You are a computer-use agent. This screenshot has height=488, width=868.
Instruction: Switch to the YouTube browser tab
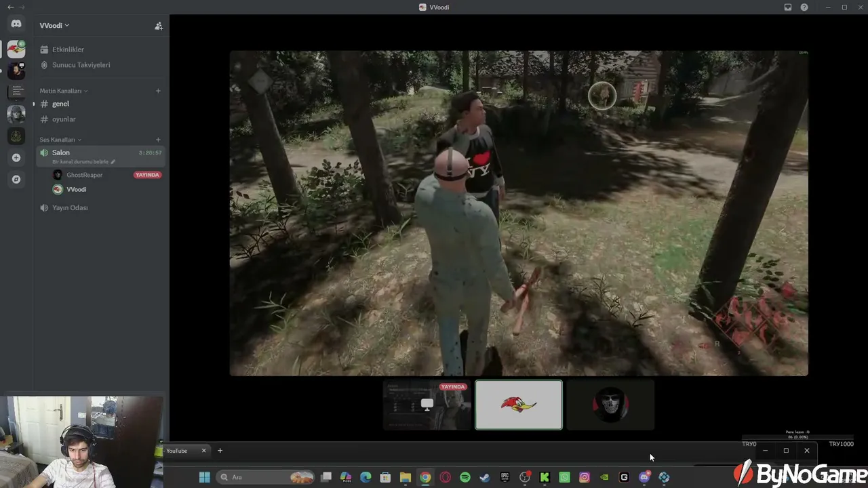click(182, 451)
